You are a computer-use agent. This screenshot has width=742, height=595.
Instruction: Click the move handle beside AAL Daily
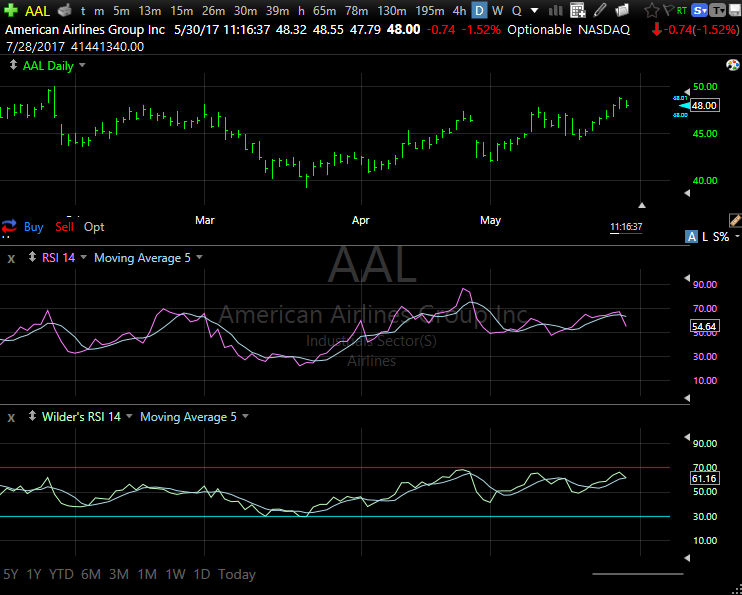click(x=14, y=65)
